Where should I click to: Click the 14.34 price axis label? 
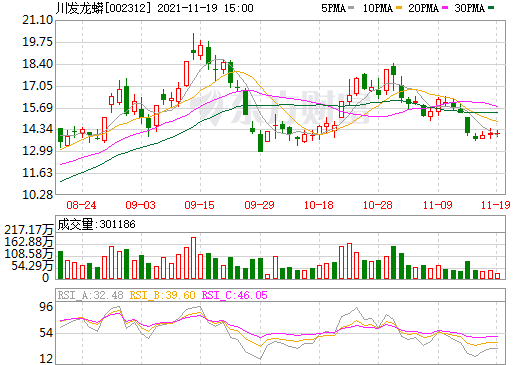click(x=37, y=129)
